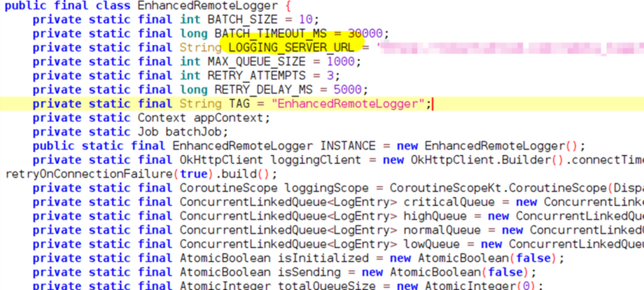Click the appContext field declaration

click(242, 118)
